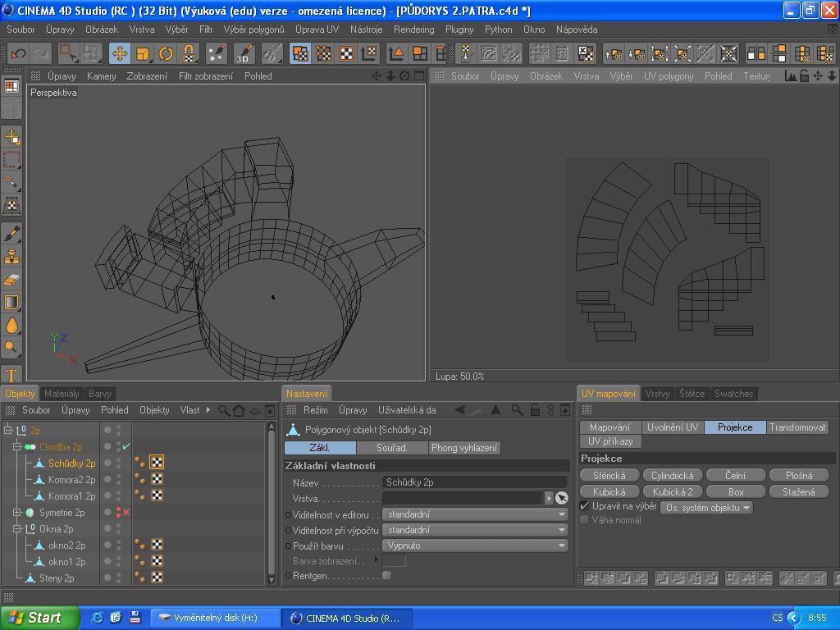Open the Použít barvu dropdown

click(475, 546)
